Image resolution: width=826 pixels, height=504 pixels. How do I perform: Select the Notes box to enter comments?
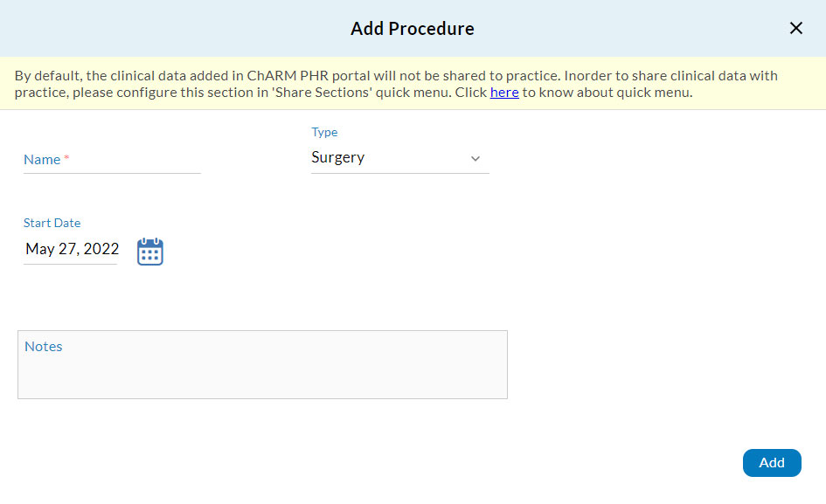point(262,364)
